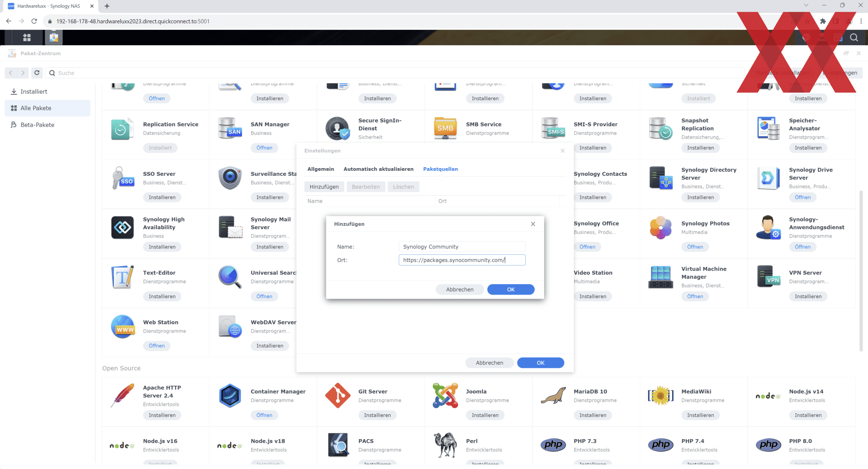Click the Container Manager icon
This screenshot has width=868, height=469.
(230, 396)
